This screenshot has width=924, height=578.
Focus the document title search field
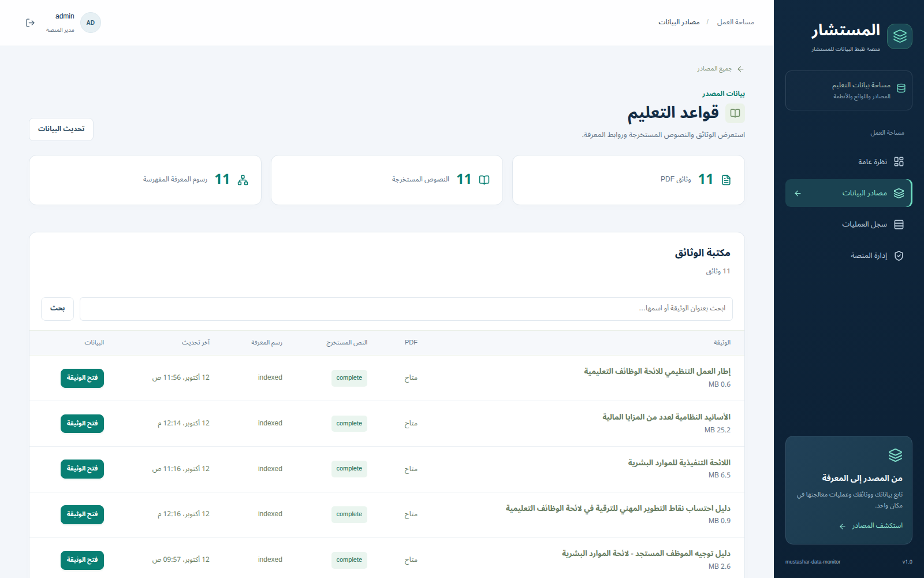tap(406, 309)
